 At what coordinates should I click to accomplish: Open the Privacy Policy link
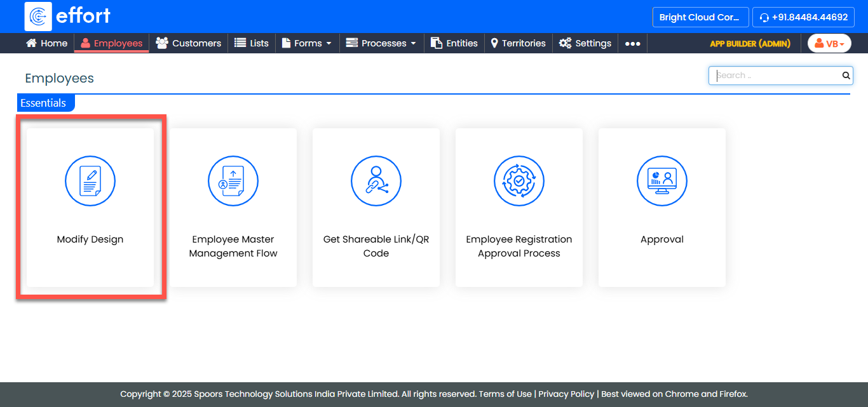[566, 394]
